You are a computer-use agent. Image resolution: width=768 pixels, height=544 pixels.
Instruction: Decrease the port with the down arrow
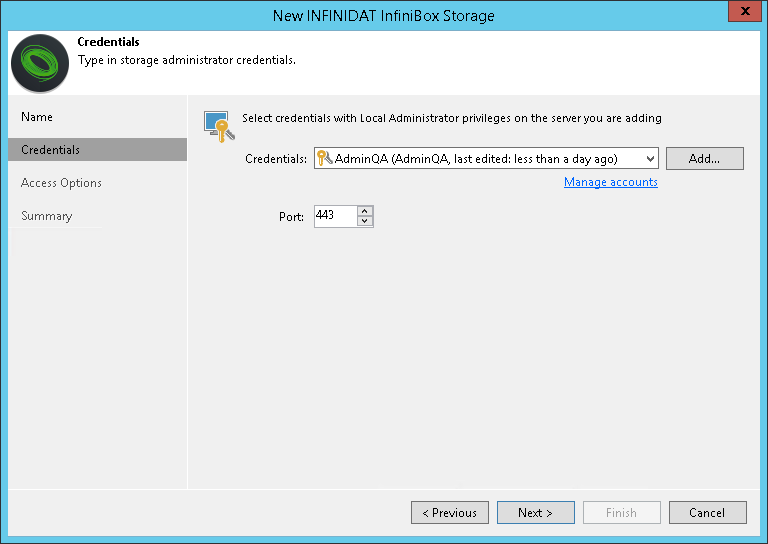[365, 222]
